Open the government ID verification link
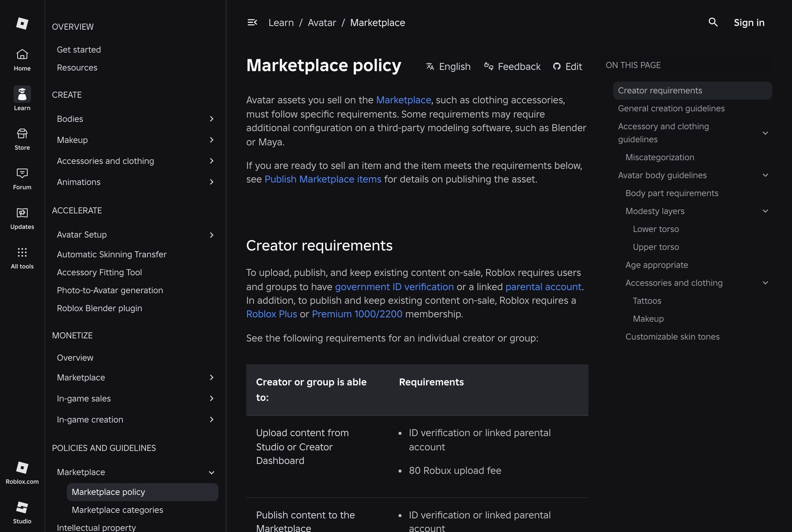The image size is (792, 532). coord(395,287)
